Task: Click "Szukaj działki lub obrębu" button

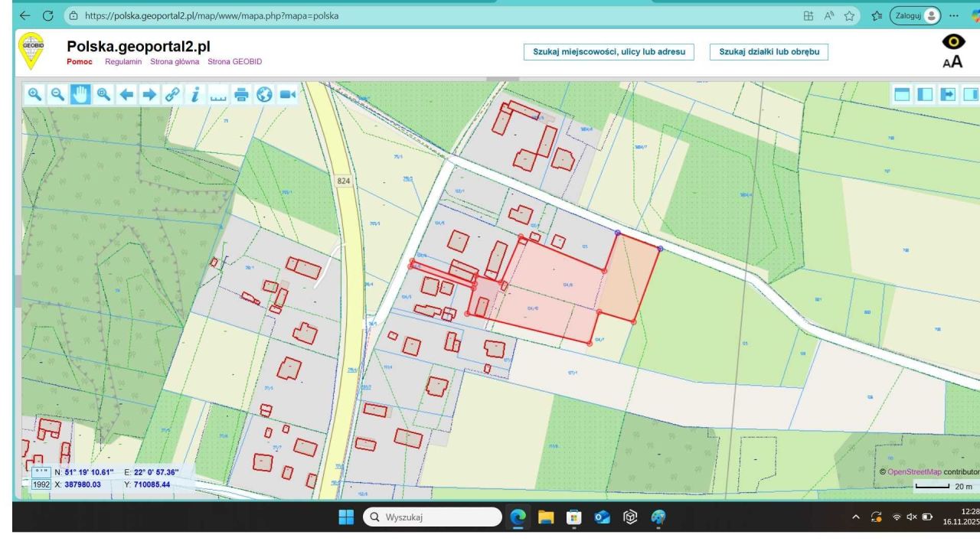Action: pos(769,51)
